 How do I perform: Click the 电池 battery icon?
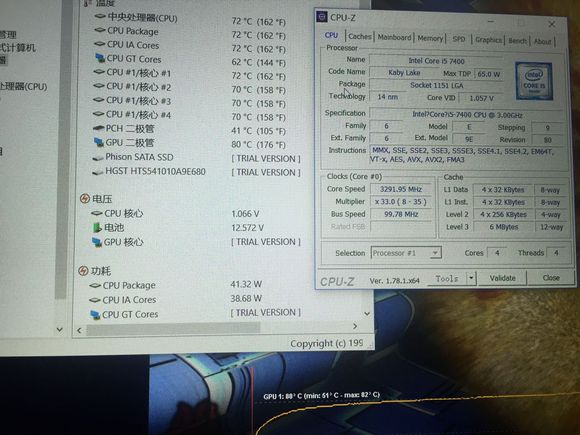[97, 227]
